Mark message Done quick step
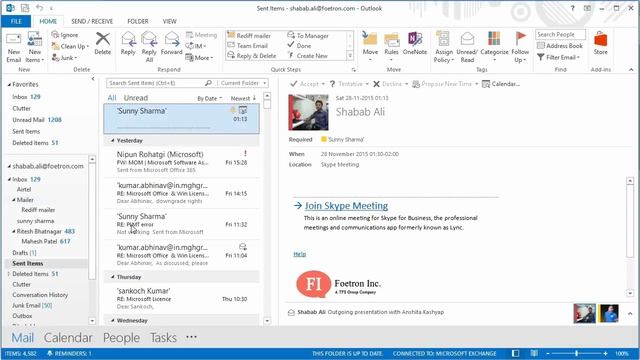 pos(299,46)
